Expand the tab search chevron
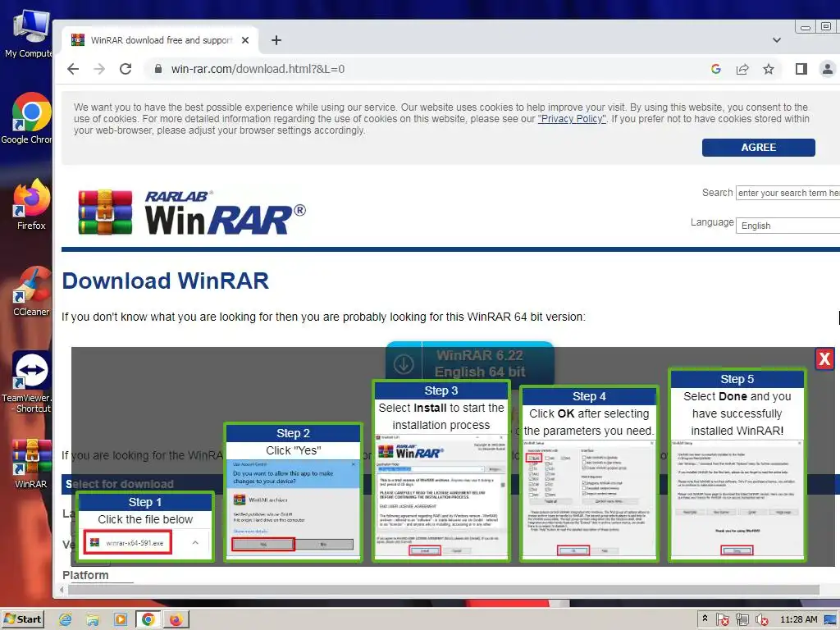 776,40
